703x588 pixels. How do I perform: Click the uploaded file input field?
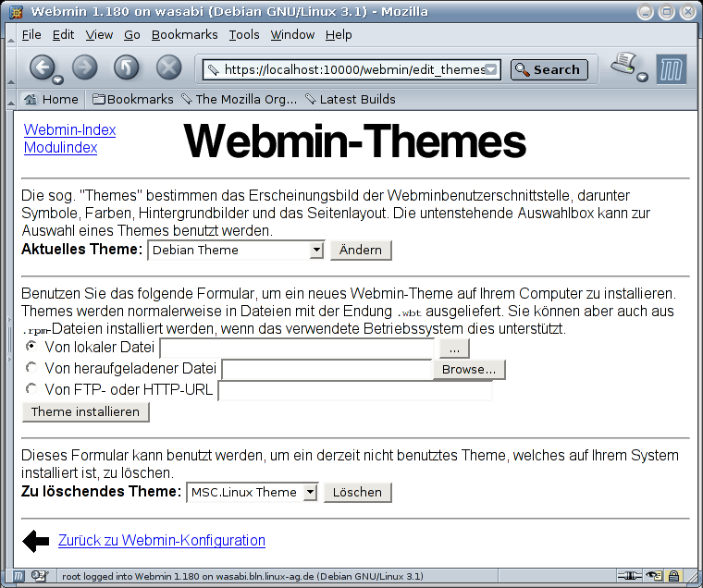tap(327, 370)
